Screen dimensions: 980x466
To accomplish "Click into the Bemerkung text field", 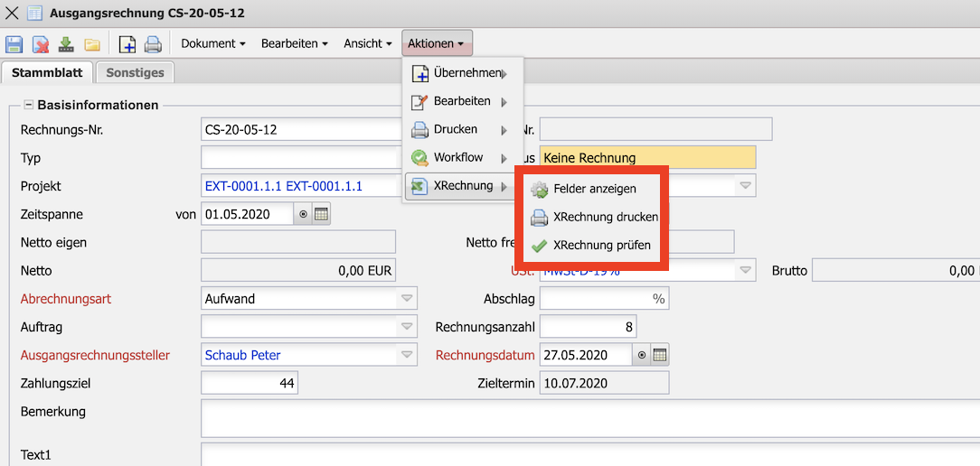I will pos(588,419).
